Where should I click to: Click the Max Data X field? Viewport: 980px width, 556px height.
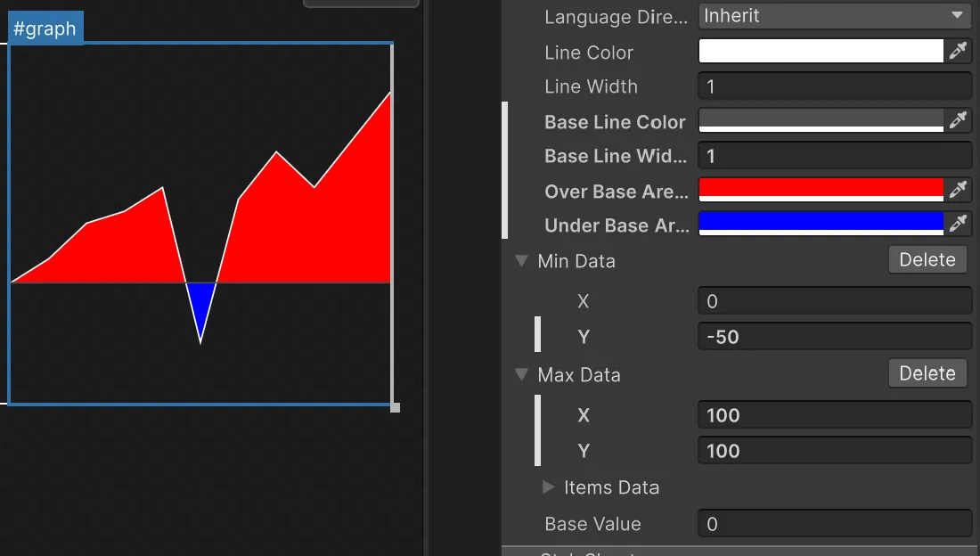(x=834, y=415)
